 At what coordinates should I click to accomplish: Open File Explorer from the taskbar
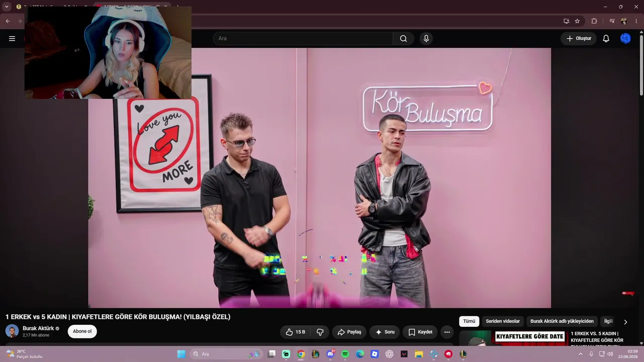point(419,354)
